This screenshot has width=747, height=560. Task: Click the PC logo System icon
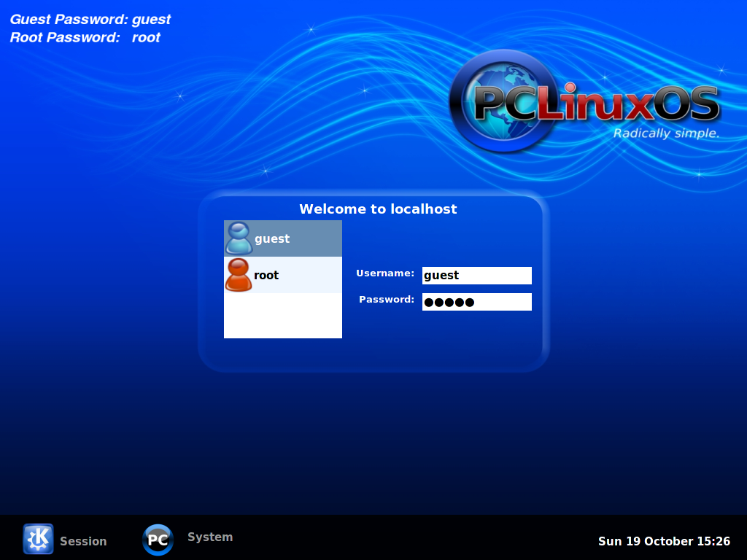point(158,540)
